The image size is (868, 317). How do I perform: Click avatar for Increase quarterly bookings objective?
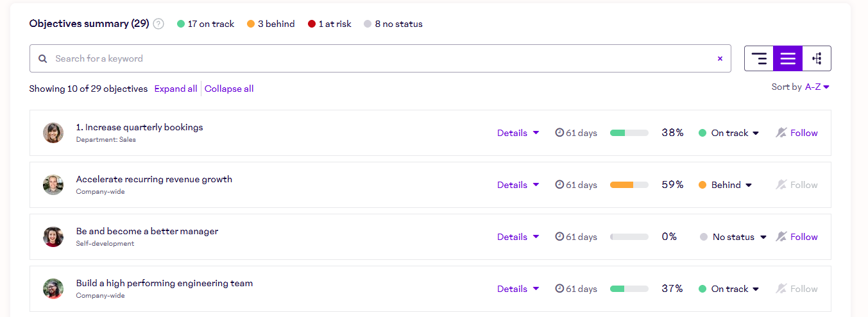click(53, 133)
